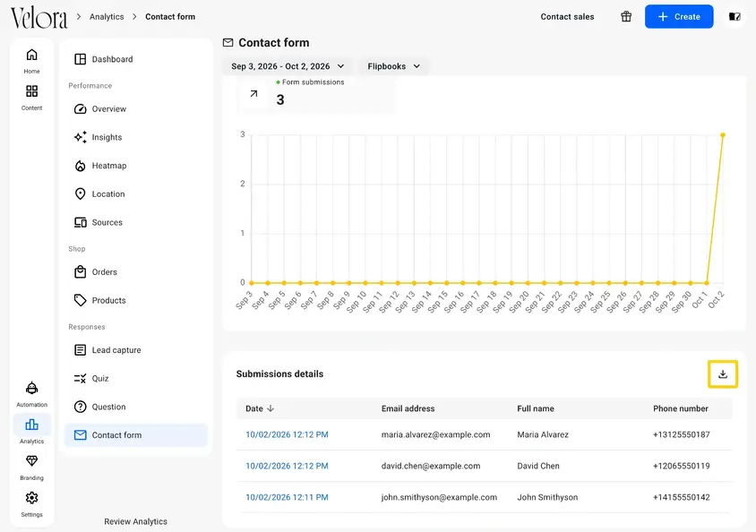Click the Create button
This screenshot has height=532, width=756.
coord(679,16)
